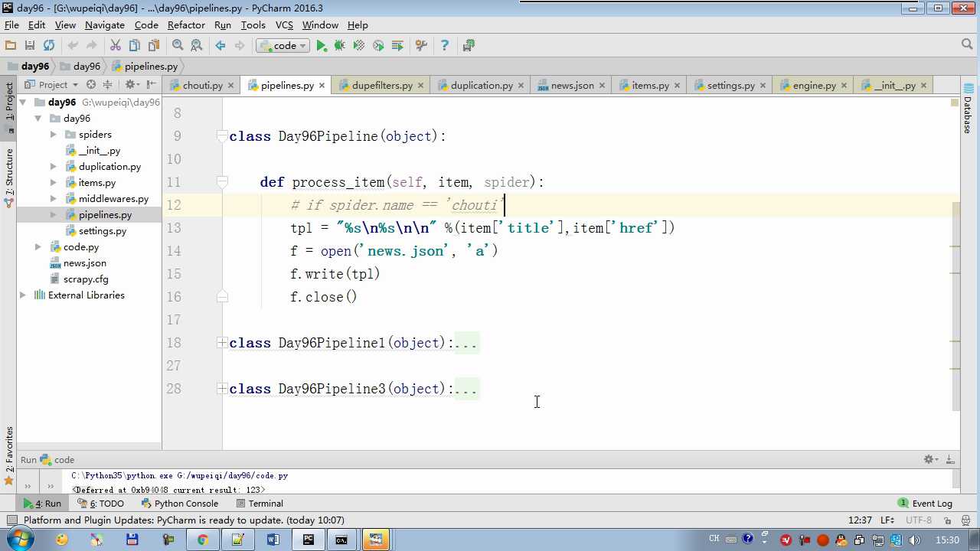Open Project panel gear options dropdown
The image size is (980, 551).
[132, 85]
